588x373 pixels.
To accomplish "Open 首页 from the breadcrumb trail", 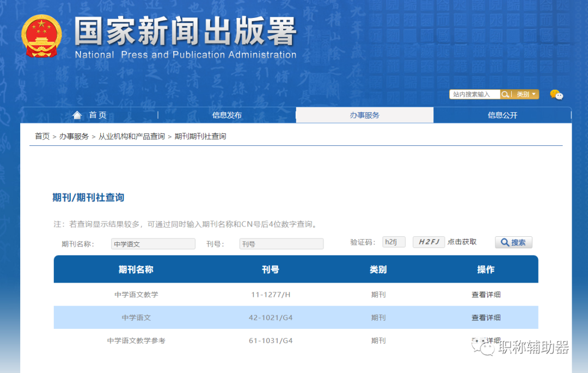I will coord(42,136).
